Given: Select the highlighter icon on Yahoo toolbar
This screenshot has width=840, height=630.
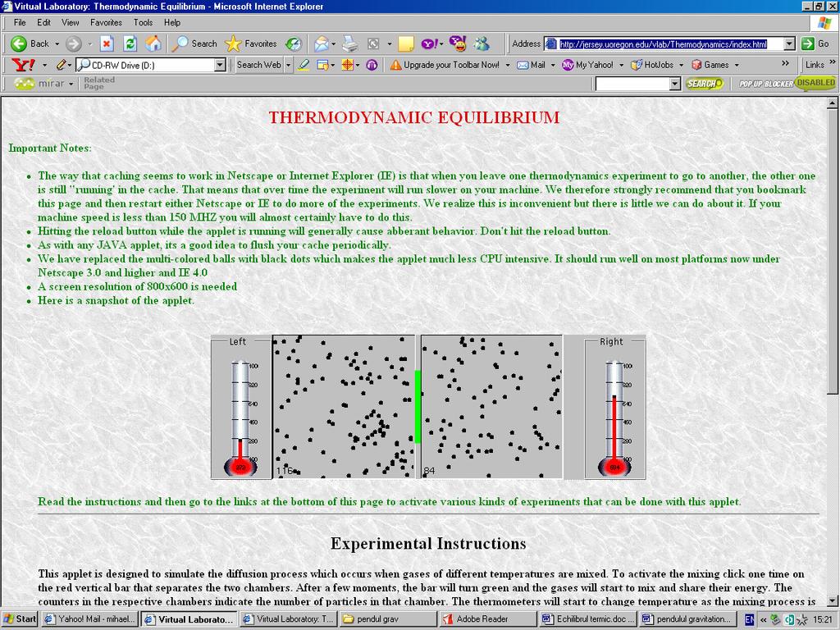Looking at the screenshot, I should coord(304,66).
